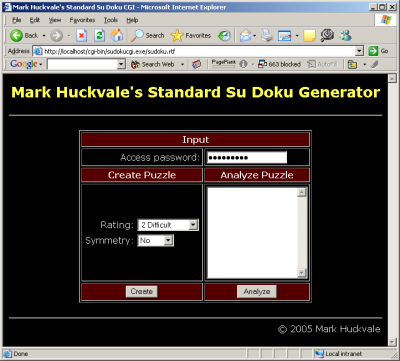Click the Search Web binoculars button
This screenshot has width=400, height=361.
[152, 64]
